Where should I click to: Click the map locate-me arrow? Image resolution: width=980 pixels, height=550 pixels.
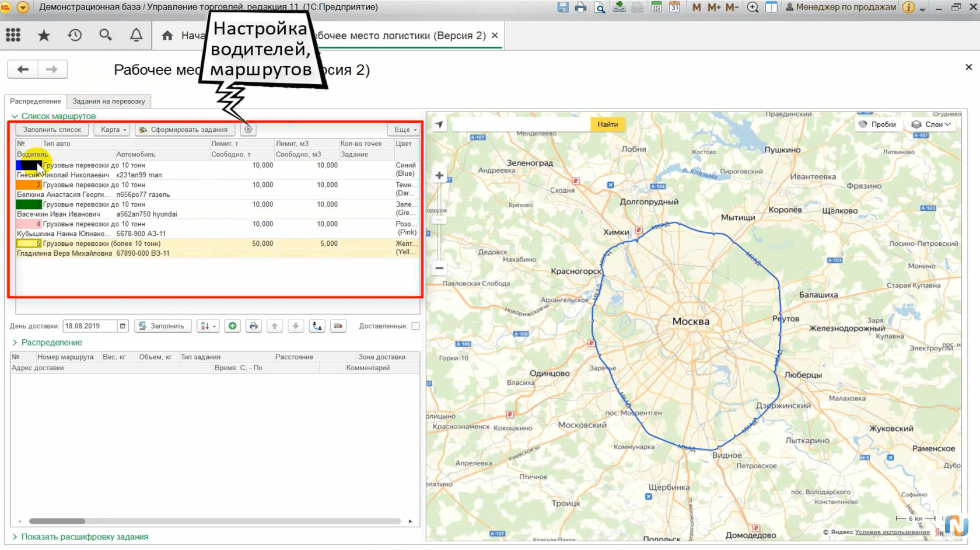point(439,124)
